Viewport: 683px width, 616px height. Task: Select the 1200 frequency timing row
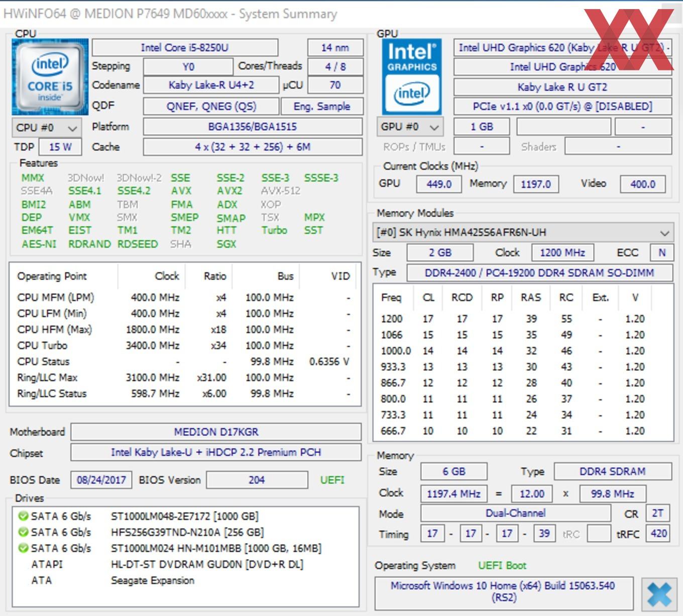[x=523, y=319]
